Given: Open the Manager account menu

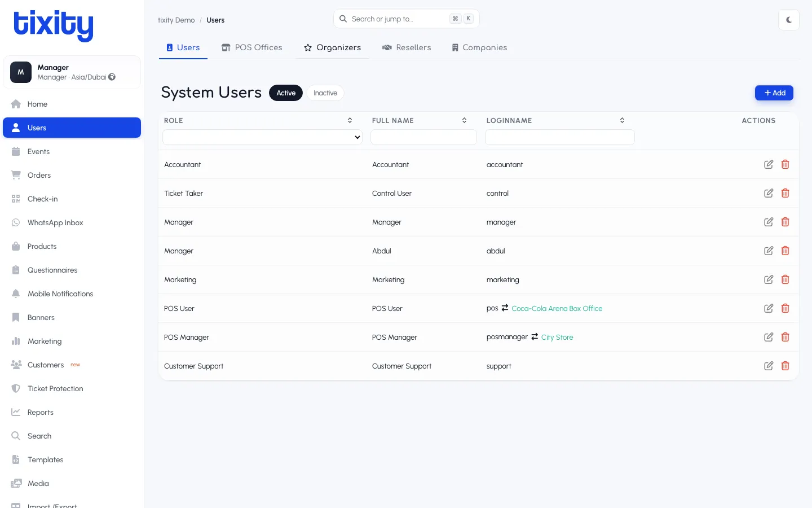Looking at the screenshot, I should 72,72.
